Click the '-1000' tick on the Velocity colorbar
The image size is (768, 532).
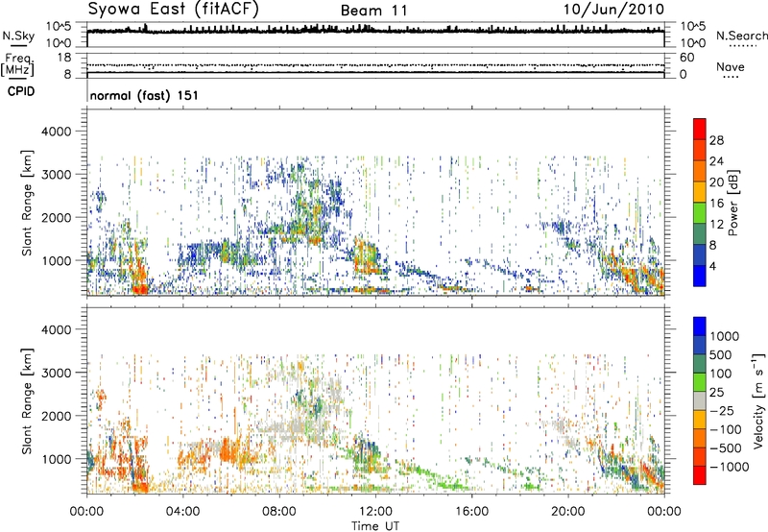pos(730,467)
